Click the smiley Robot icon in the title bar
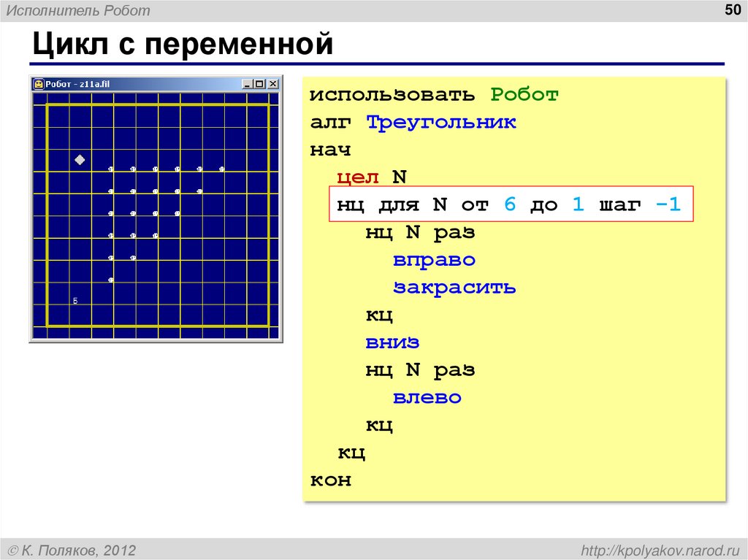This screenshot has width=748, height=560. pos(37,83)
